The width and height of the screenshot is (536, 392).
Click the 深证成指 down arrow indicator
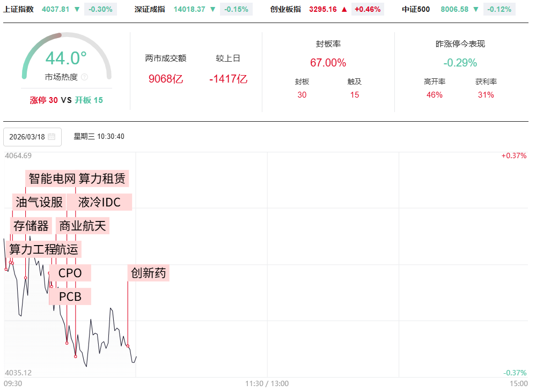213,9
